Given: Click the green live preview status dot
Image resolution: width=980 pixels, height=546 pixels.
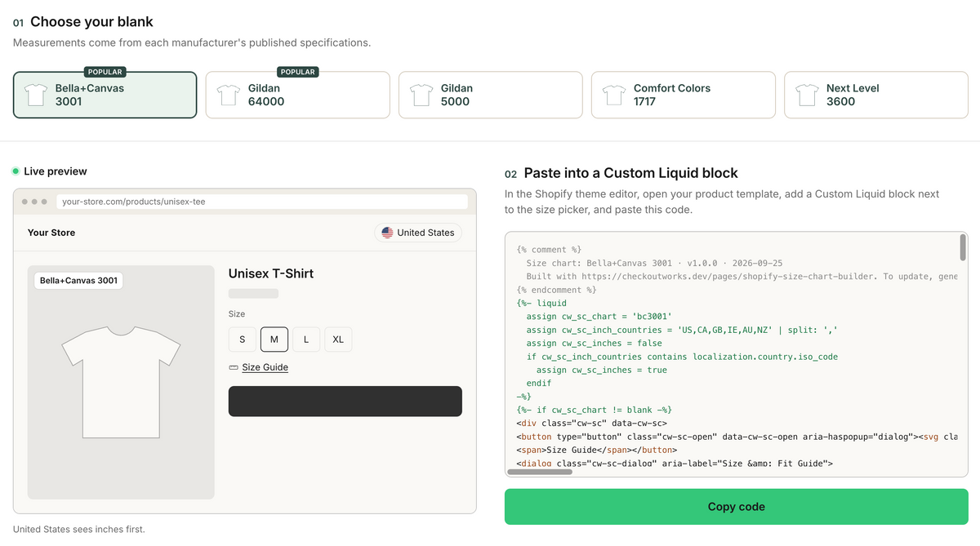Looking at the screenshot, I should click(x=16, y=171).
